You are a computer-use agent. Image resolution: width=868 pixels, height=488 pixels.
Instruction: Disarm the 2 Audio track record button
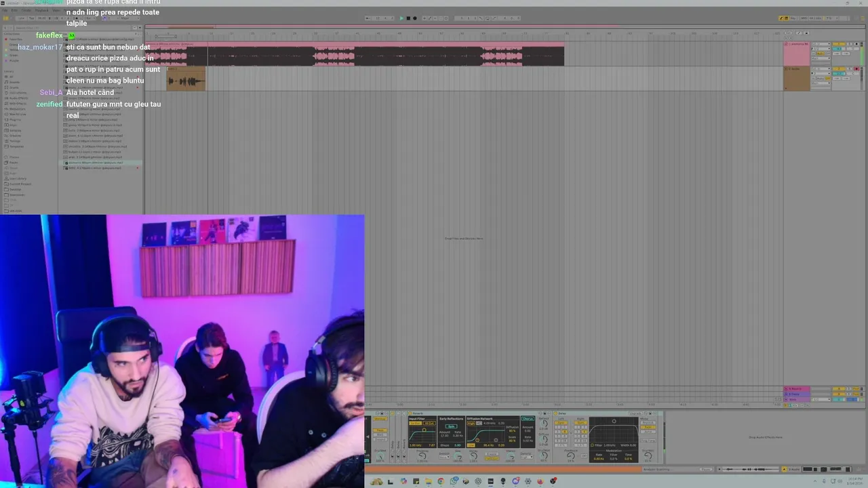coord(856,69)
